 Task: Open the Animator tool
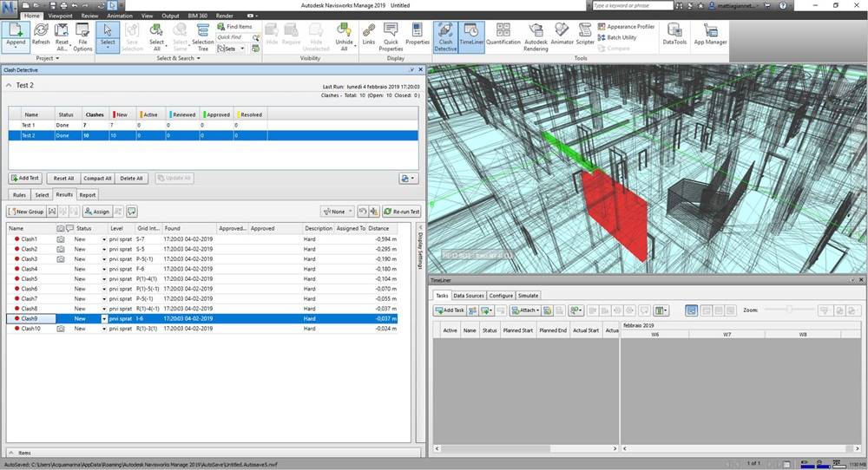(562, 35)
